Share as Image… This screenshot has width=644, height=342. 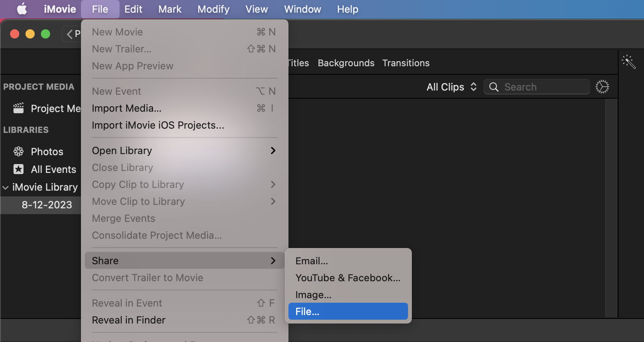tap(348, 295)
